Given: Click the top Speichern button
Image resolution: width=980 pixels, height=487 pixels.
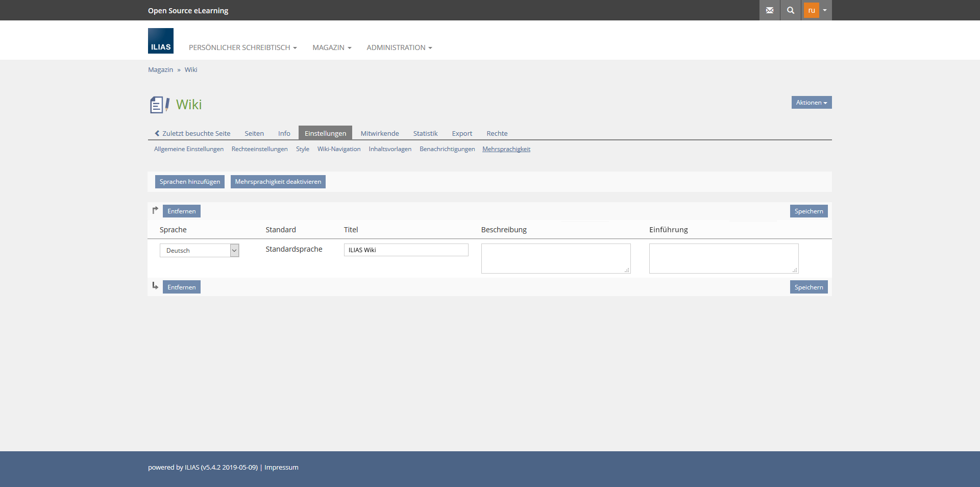Looking at the screenshot, I should [808, 211].
